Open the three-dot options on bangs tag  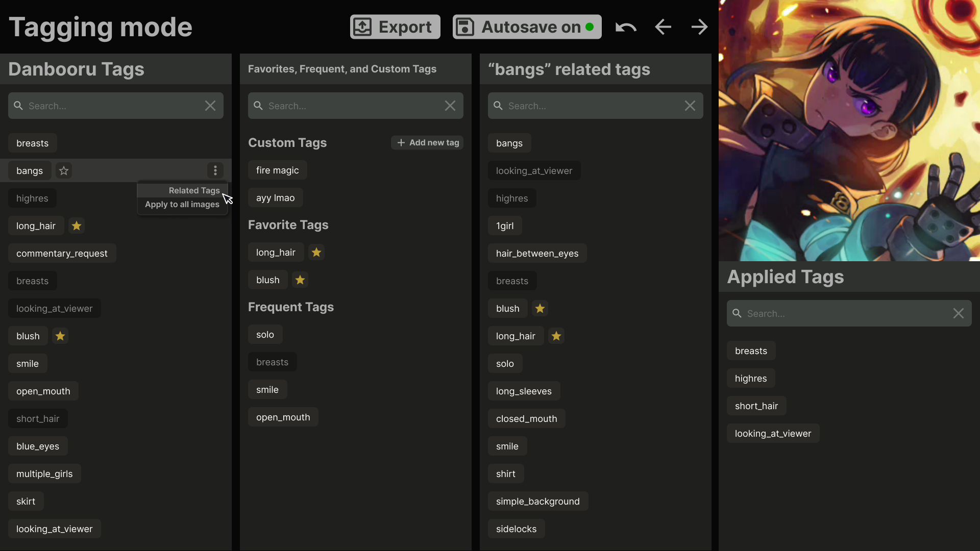coord(215,170)
